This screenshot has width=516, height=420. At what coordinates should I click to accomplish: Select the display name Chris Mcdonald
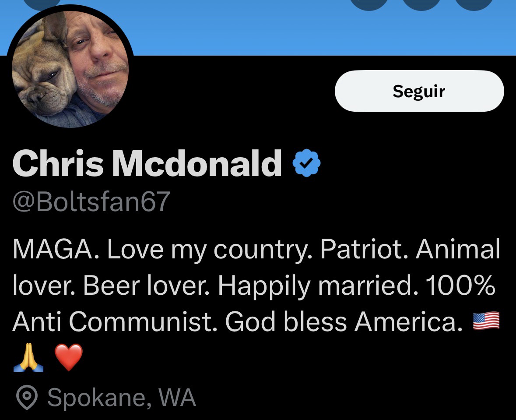pos(147,163)
